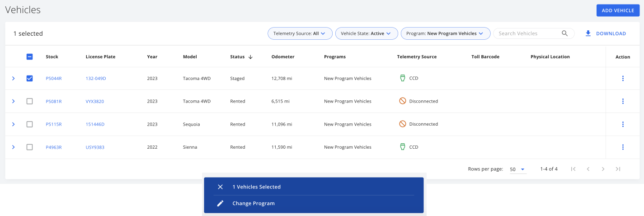Screen dimensions: 644x216
Task: Open action menu for P5081R row
Action: (x=623, y=101)
